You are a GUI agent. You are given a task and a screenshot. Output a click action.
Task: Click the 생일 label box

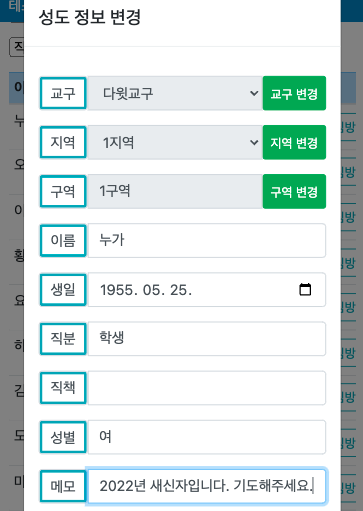pos(63,289)
